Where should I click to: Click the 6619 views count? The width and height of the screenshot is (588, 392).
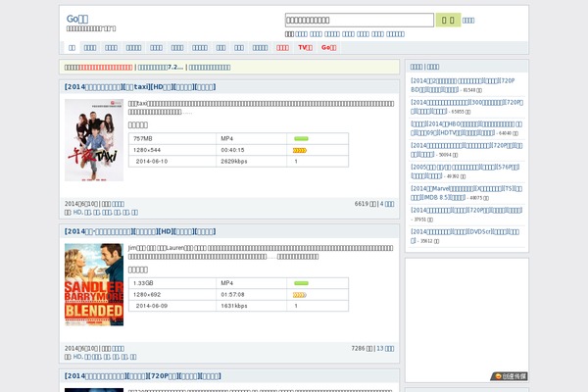coord(366,204)
